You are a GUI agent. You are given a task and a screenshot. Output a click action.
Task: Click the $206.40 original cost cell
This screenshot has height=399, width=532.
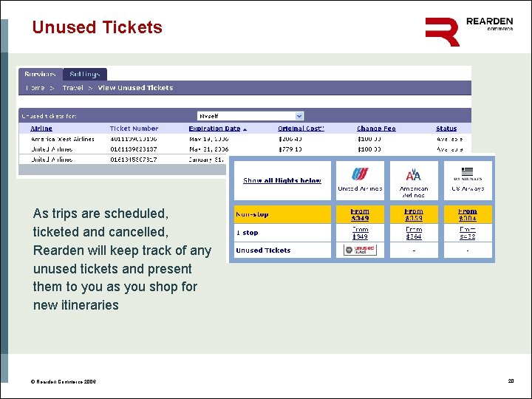[x=290, y=139]
